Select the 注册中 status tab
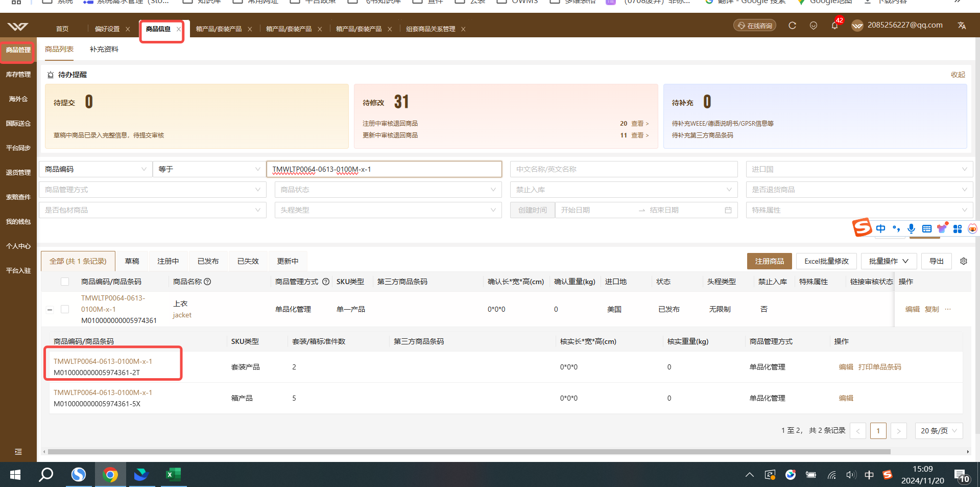The image size is (980, 487). point(168,261)
